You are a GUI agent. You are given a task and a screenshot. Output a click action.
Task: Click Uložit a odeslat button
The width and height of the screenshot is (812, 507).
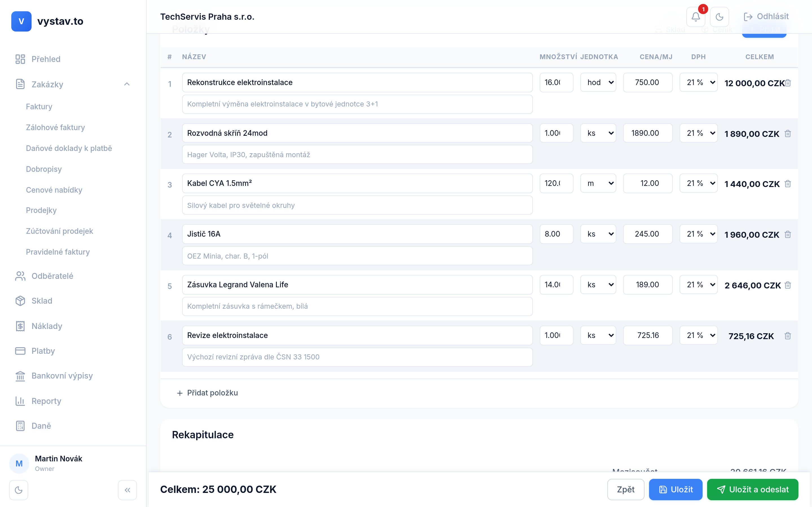[x=752, y=489]
